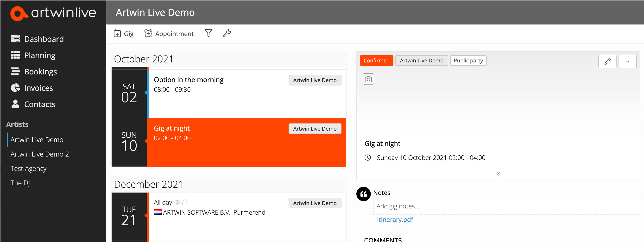Click Sunday 10 October 2021 date text

pos(431,158)
